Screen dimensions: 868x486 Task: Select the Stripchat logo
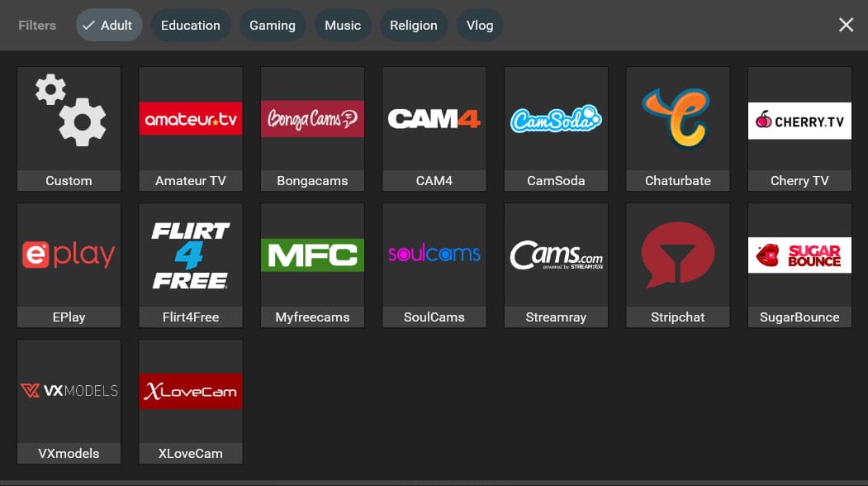click(677, 255)
